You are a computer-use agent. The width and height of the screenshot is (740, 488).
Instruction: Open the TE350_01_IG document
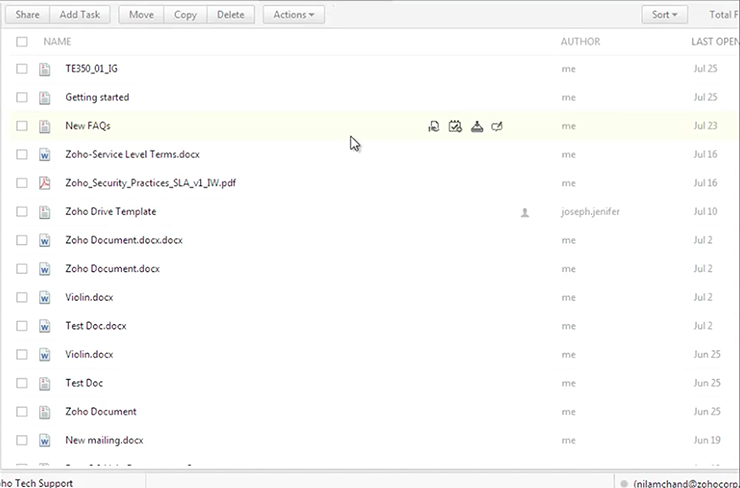pos(92,69)
